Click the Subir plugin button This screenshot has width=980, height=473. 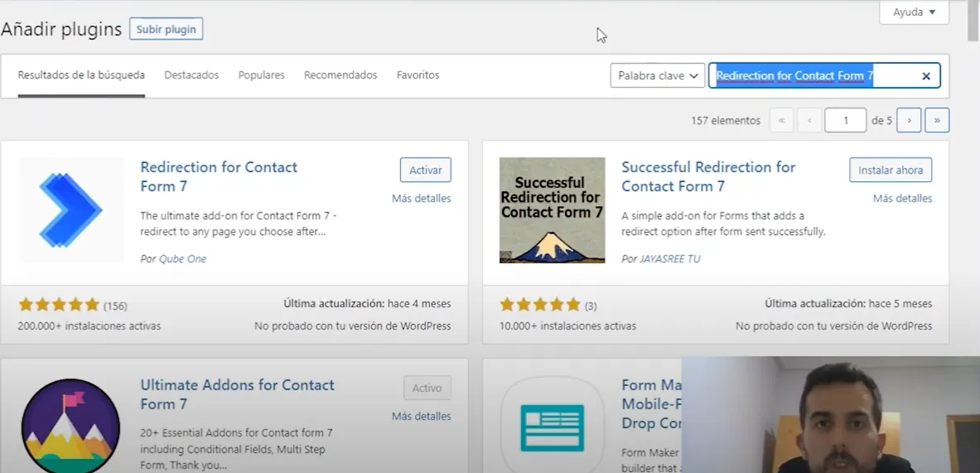coord(167,29)
